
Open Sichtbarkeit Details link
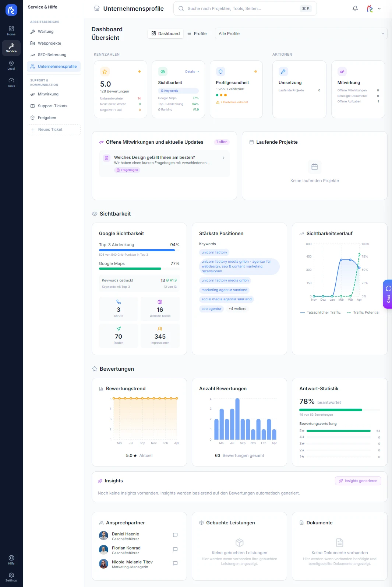click(192, 71)
